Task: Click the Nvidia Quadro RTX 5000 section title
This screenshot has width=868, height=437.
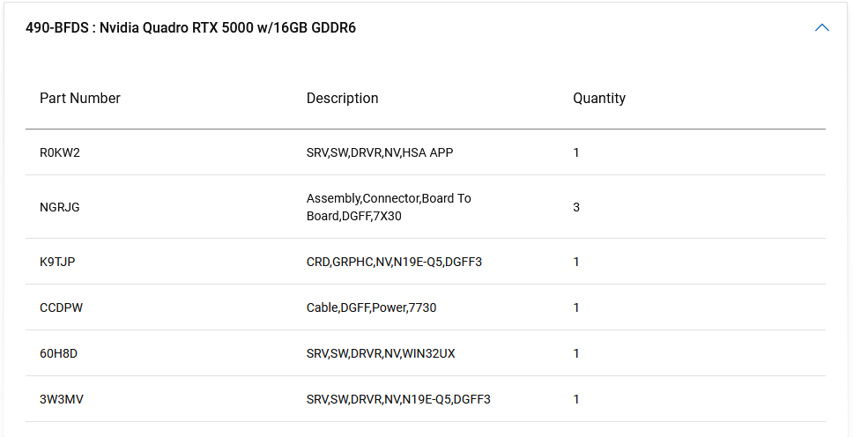Action: click(x=190, y=28)
